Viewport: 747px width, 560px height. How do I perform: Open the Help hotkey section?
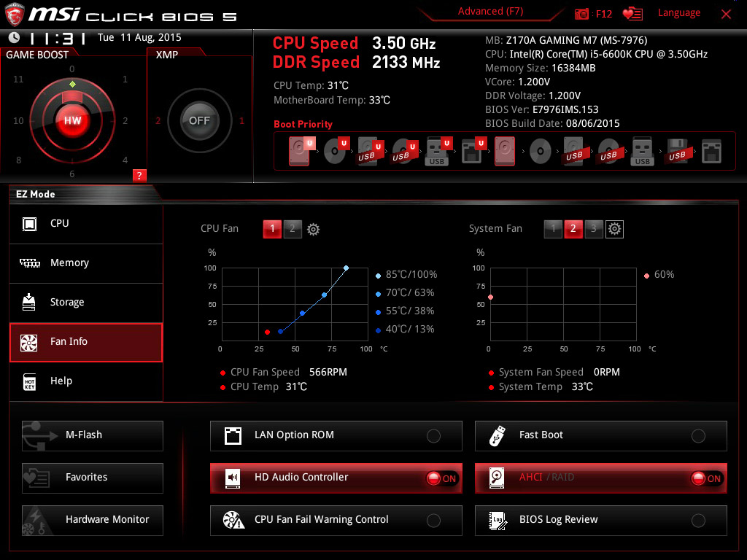86,381
